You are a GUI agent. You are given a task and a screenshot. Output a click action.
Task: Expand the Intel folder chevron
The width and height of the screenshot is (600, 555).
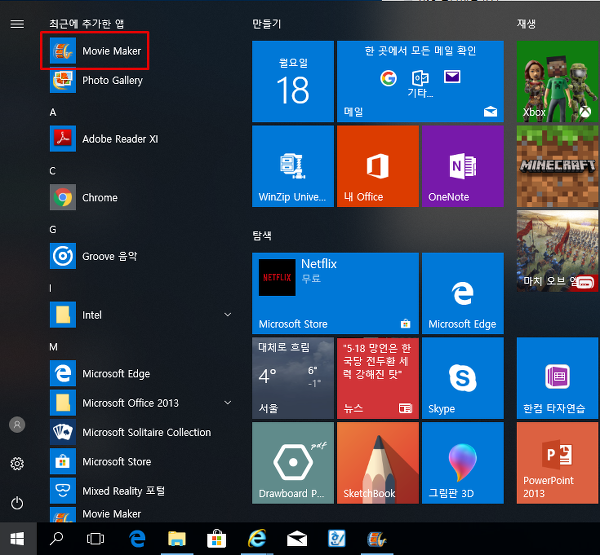228,315
